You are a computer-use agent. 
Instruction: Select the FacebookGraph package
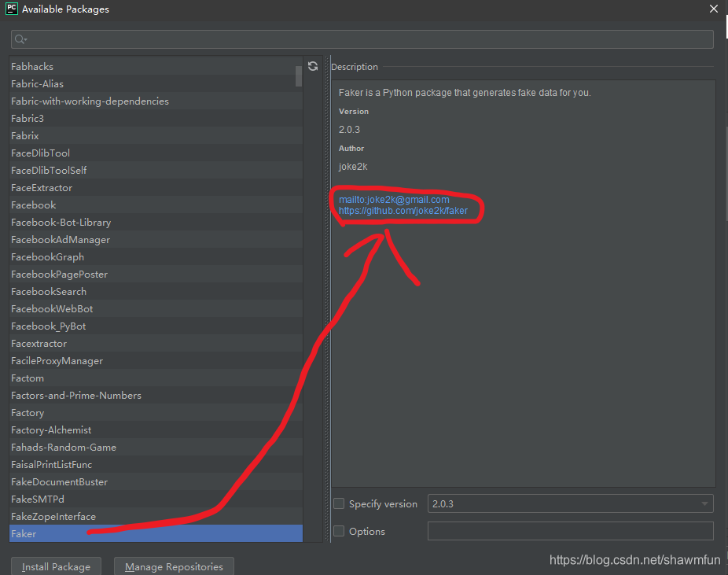click(x=156, y=257)
